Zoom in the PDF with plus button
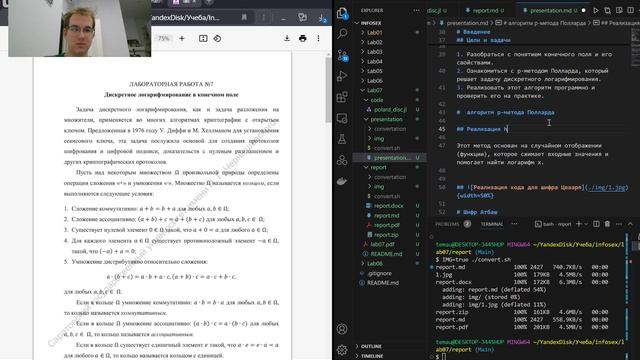 click(x=182, y=38)
